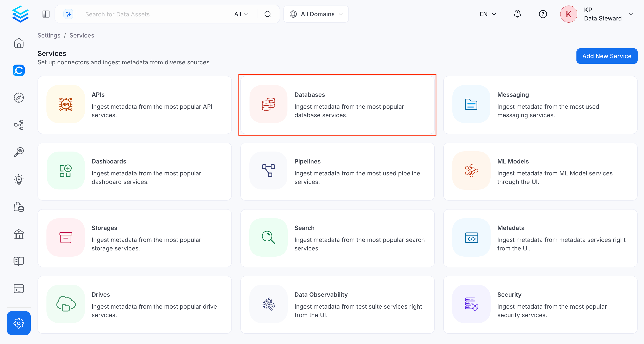This screenshot has height=344, width=644.
Task: Open the Search services card title
Action: pyautogui.click(x=305, y=228)
